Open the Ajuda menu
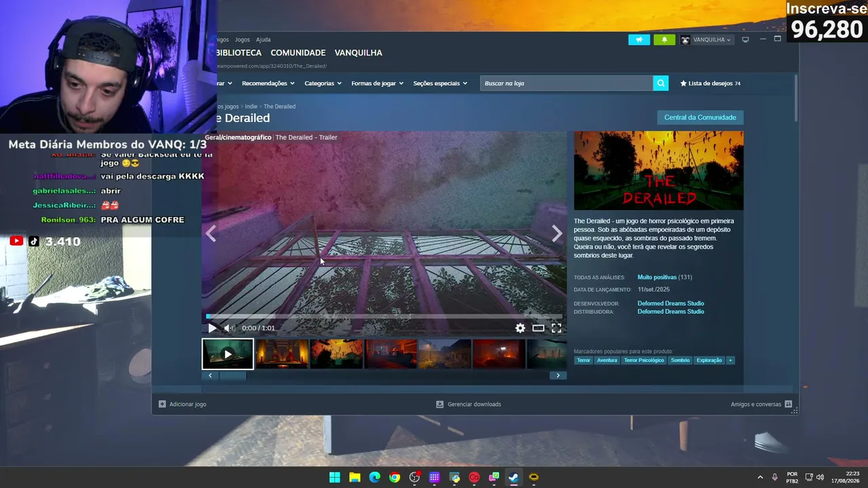This screenshot has width=868, height=488. click(x=263, y=40)
